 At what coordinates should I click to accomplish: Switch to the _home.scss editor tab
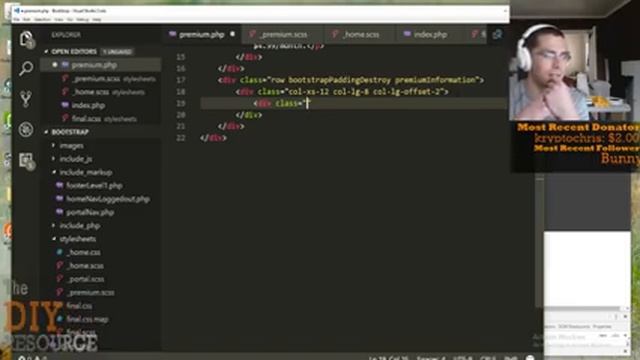click(361, 35)
